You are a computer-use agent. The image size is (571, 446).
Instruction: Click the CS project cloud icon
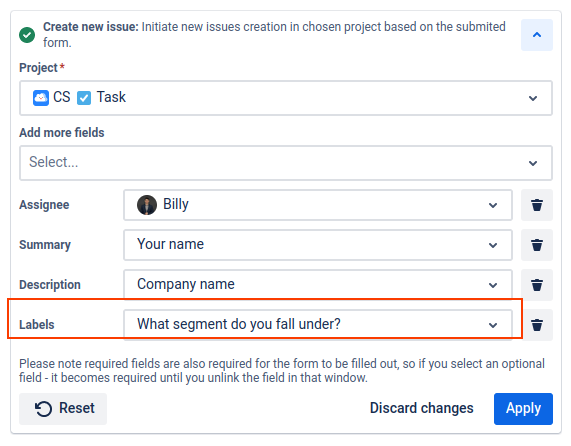[41, 98]
